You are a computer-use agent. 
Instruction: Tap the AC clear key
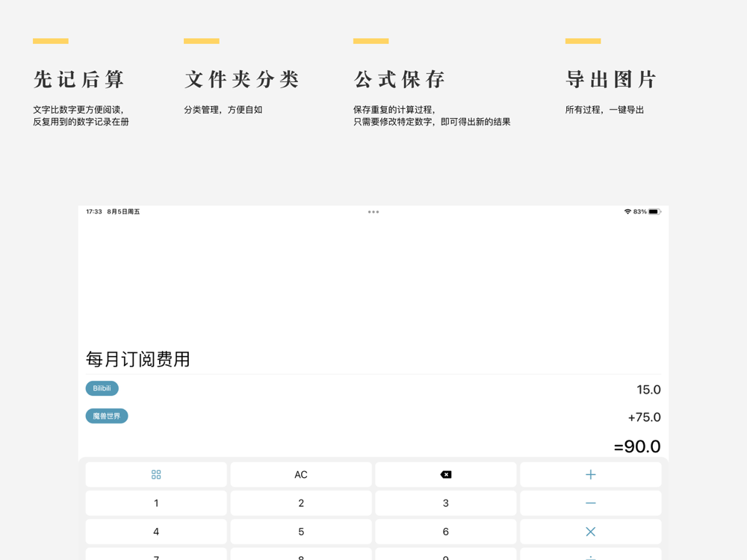[x=301, y=474]
